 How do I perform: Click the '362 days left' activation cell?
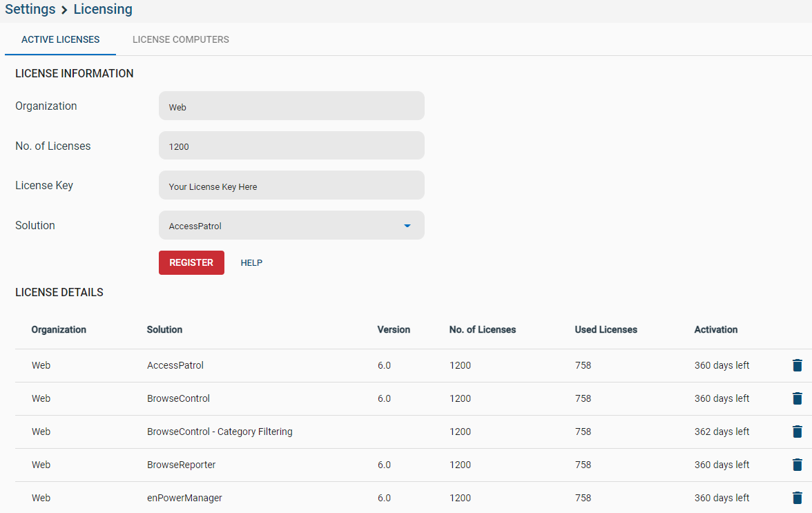click(722, 432)
